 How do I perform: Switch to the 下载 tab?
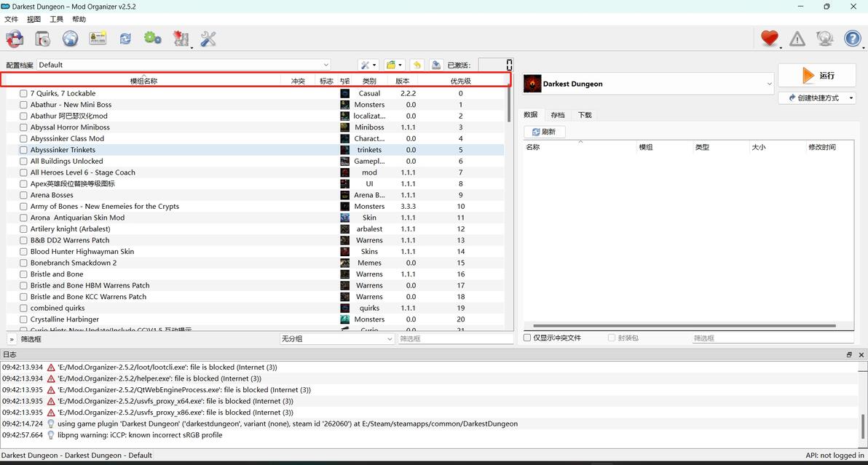(585, 115)
